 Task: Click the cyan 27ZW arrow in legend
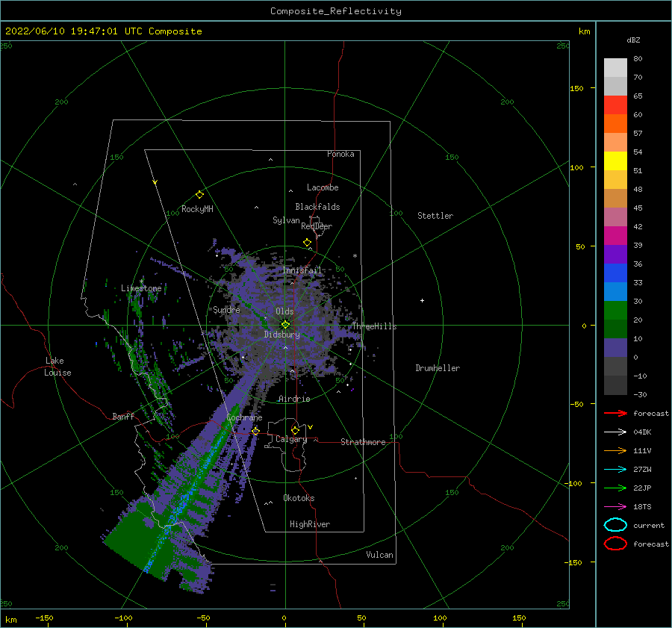tap(615, 470)
